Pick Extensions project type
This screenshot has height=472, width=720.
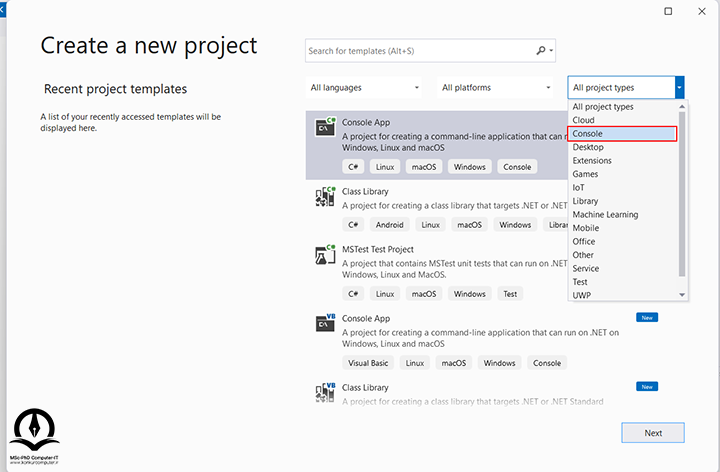coord(592,160)
